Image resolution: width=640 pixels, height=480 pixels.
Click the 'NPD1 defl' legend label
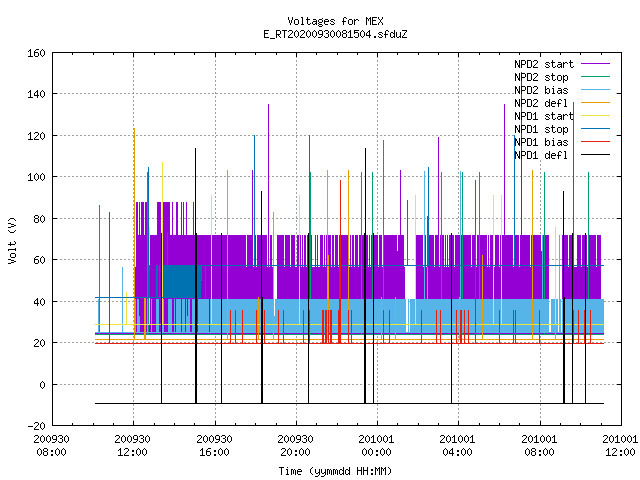point(541,156)
